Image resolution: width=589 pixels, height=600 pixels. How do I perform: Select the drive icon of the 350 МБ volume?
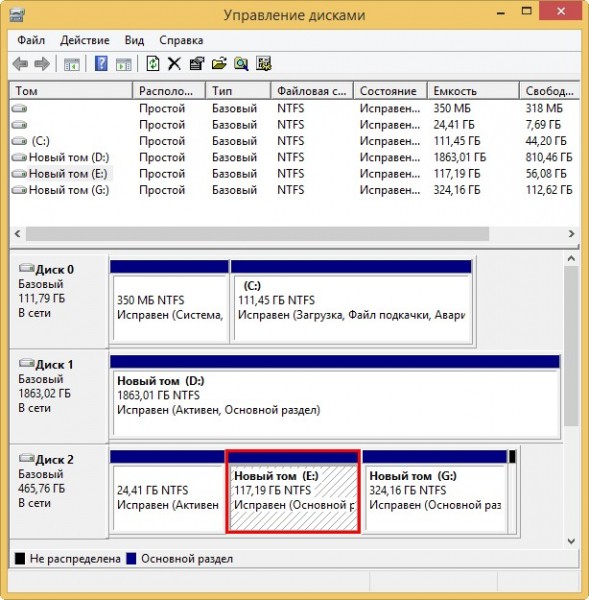click(19, 109)
